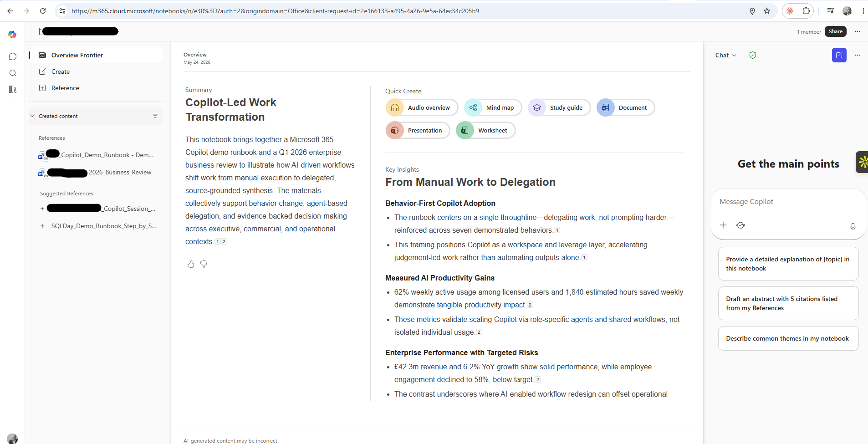Viewport: 868px width, 444px height.
Task: Click the microphone icon in message box
Action: (x=853, y=226)
